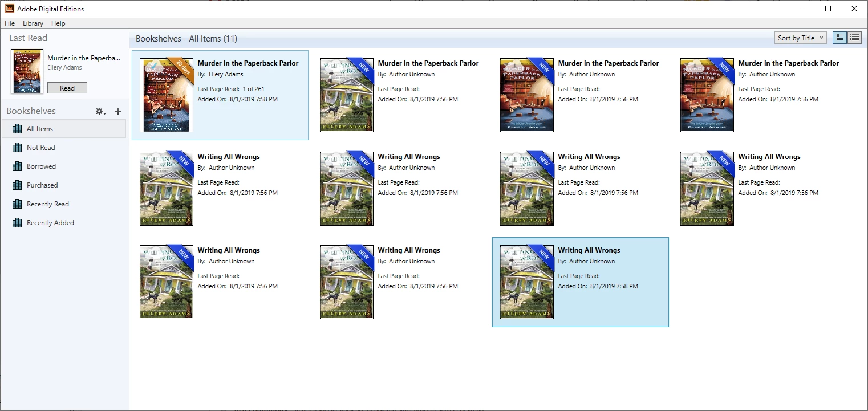Select the book cover with the 20 days ribbon

tap(167, 95)
